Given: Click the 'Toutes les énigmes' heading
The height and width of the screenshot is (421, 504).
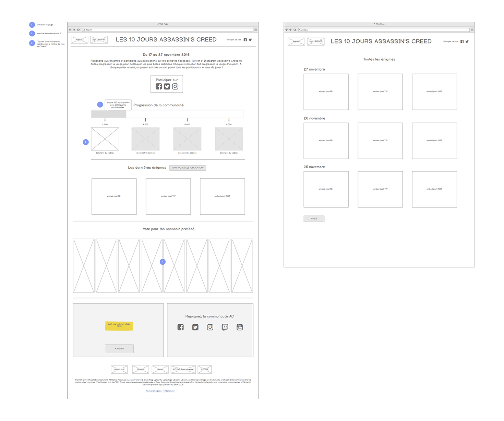Looking at the screenshot, I should click(x=379, y=59).
